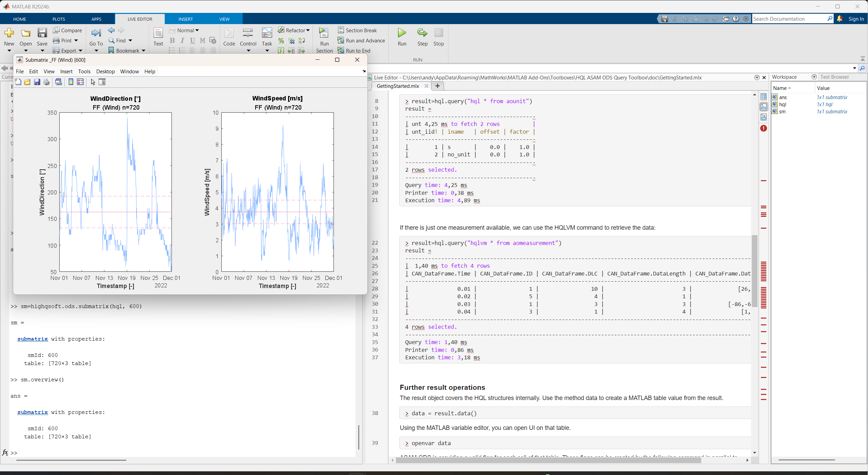Insert a Section Break

(x=357, y=30)
